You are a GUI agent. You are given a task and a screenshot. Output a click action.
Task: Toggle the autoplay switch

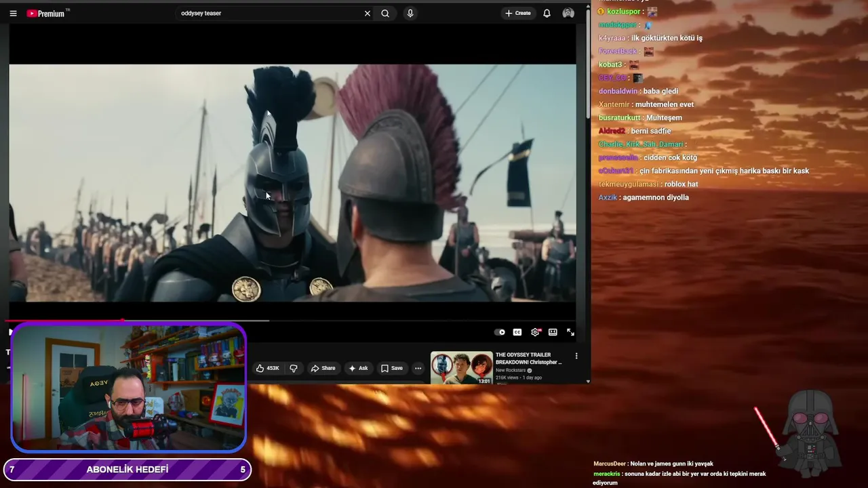click(x=500, y=332)
